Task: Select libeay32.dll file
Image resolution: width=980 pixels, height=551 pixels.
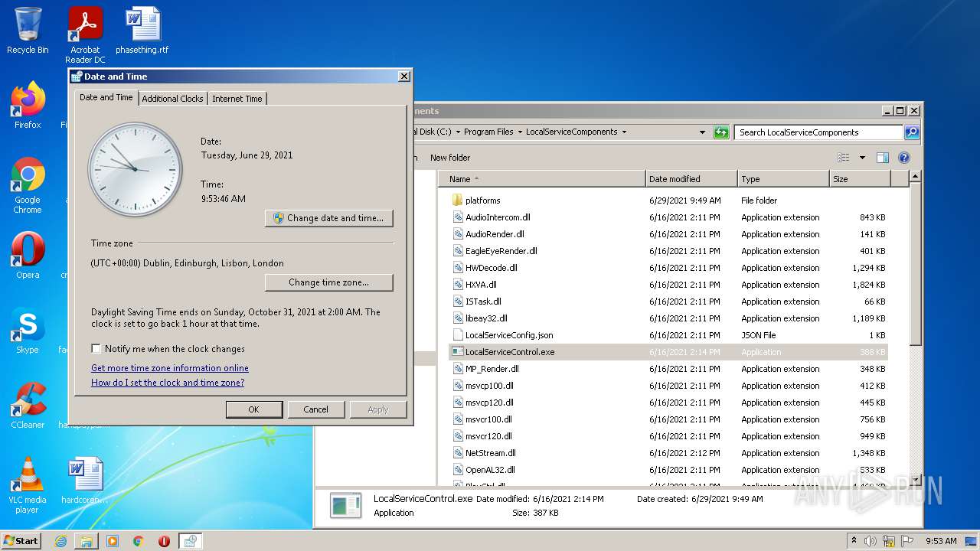Action: click(668, 318)
